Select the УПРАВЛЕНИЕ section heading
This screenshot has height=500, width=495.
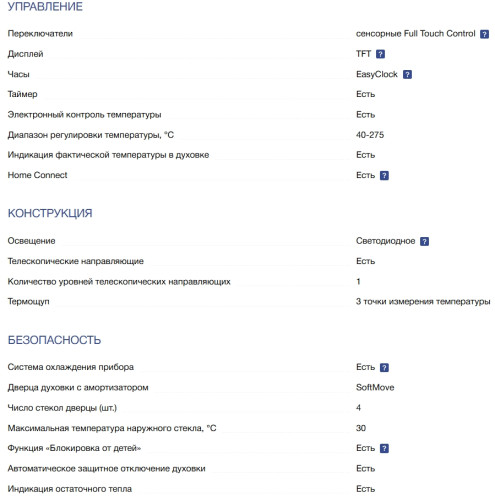45,7
